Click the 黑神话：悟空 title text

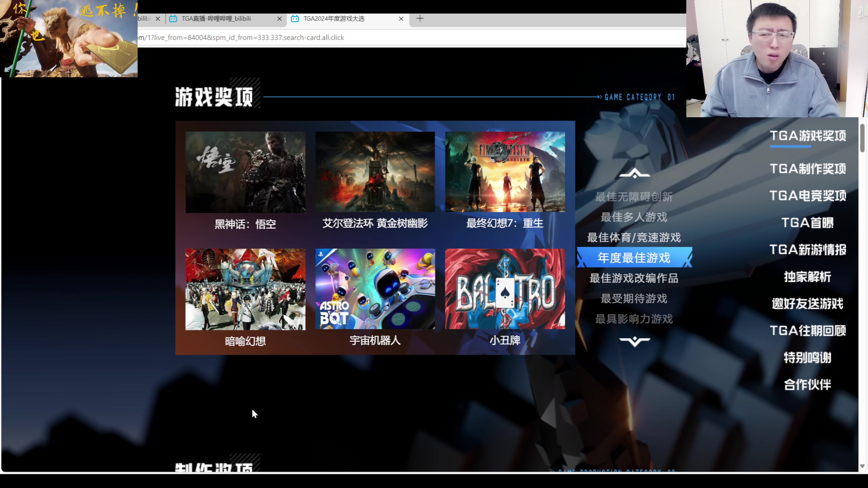[x=245, y=224]
